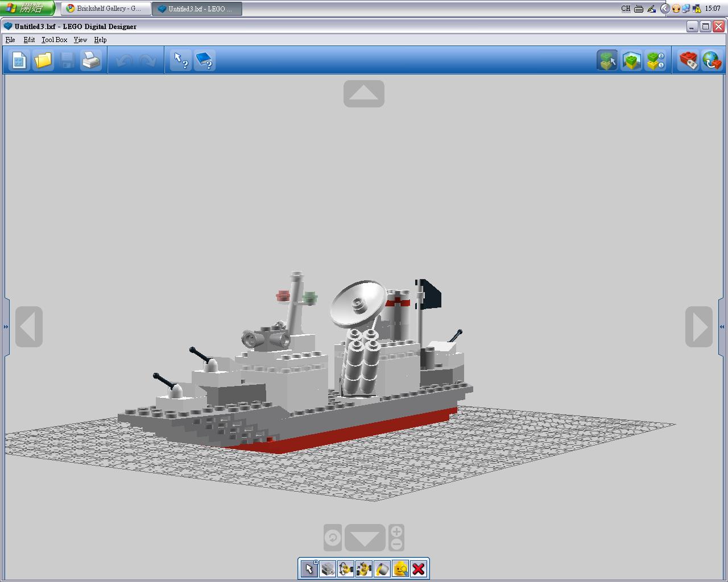
Task: Expand the right side panel
Action: tap(722, 327)
